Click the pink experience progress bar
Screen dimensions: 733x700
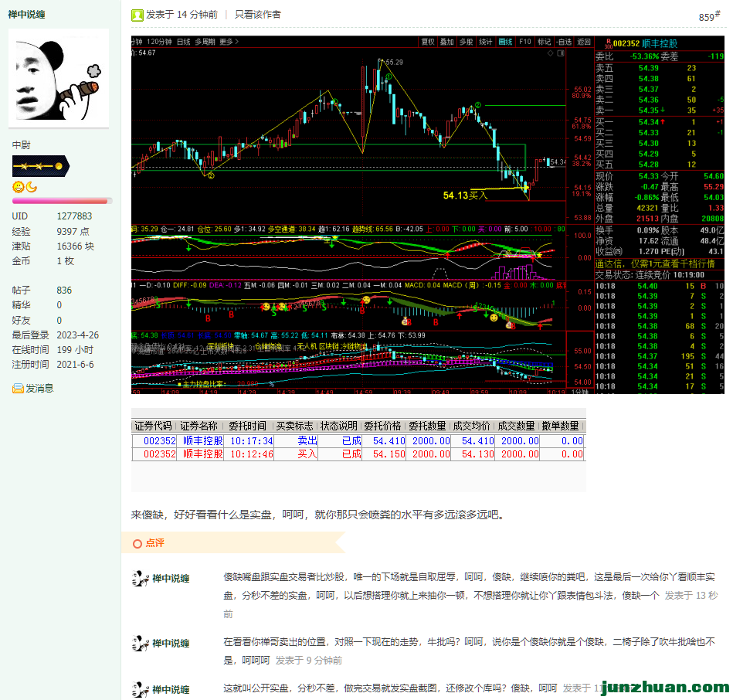62,201
